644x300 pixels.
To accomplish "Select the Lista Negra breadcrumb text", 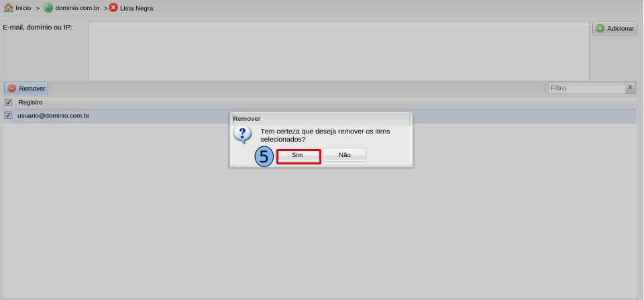I will click(x=136, y=8).
